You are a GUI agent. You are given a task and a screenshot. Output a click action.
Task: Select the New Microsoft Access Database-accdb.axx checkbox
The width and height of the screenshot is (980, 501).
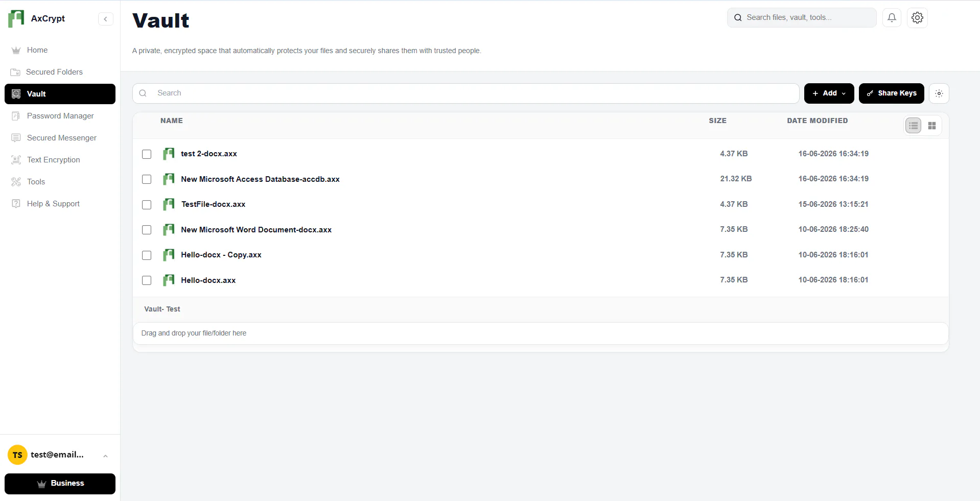pyautogui.click(x=147, y=179)
